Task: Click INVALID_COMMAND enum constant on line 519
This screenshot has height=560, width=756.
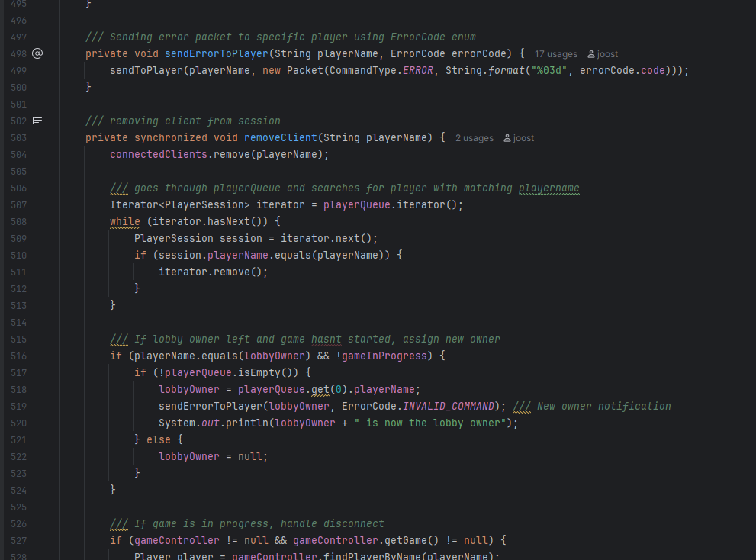Action: click(x=449, y=406)
